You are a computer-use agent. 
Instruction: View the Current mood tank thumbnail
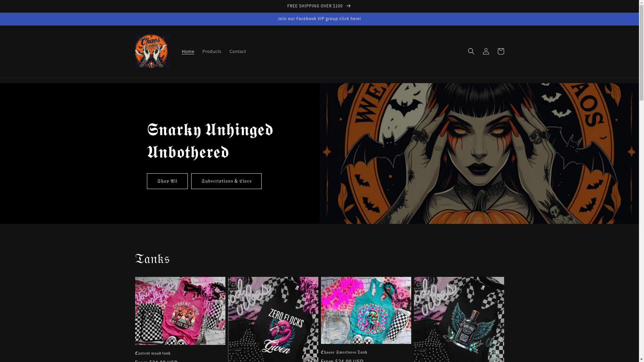(180, 311)
